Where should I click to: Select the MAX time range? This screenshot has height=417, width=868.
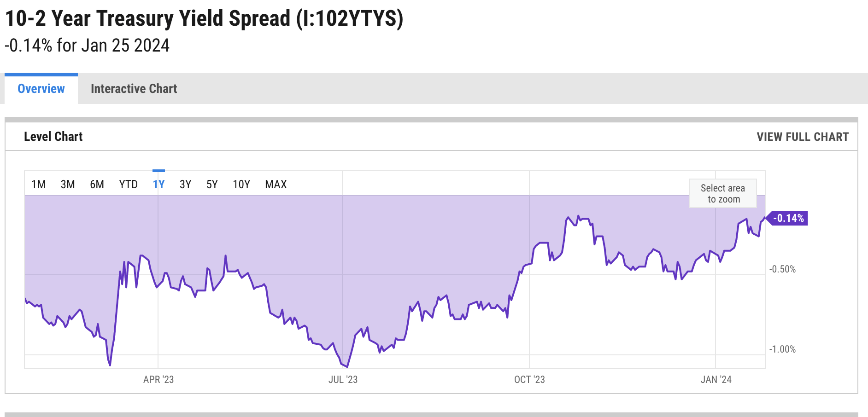point(275,184)
